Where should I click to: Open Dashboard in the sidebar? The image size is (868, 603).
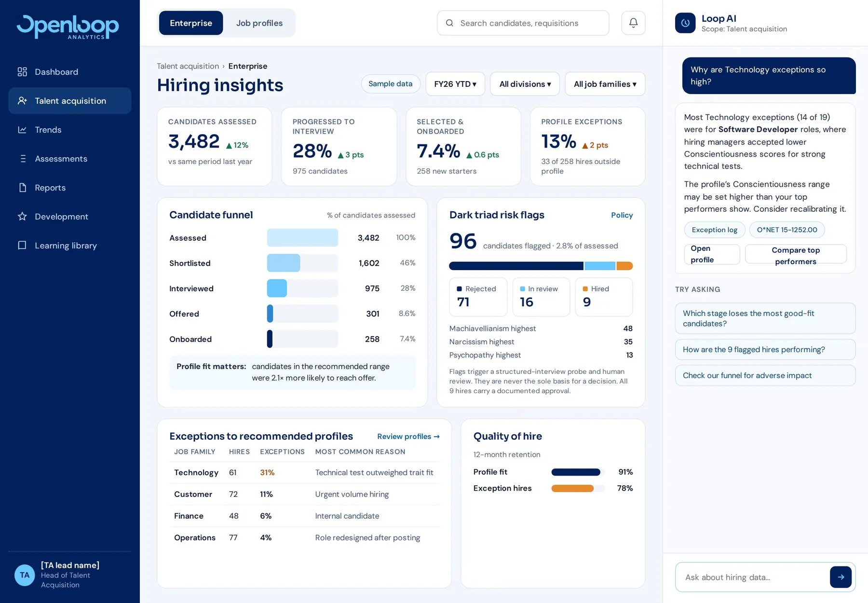tap(70, 72)
